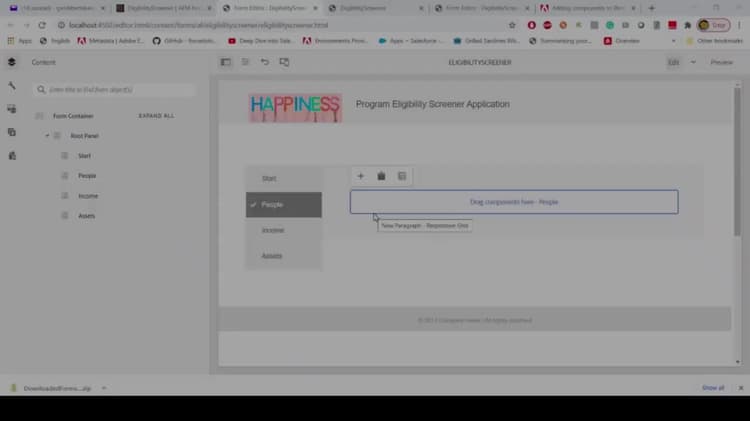
Task: Open the download item options chevron
Action: [x=104, y=388]
